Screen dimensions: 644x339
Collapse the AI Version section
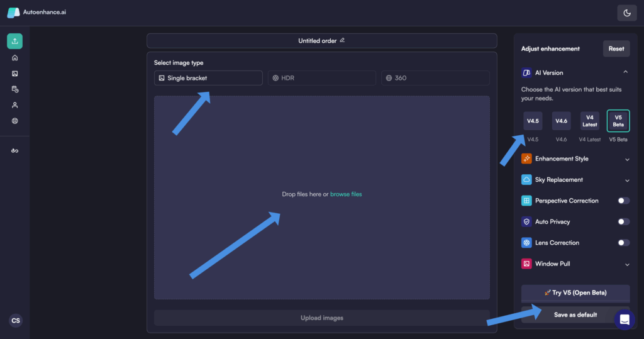[x=626, y=73]
